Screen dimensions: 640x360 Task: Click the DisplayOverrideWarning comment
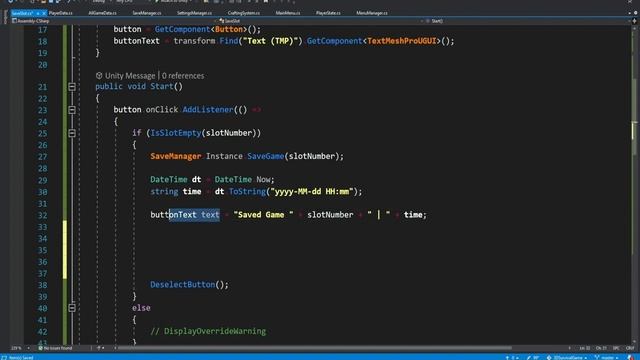point(208,331)
